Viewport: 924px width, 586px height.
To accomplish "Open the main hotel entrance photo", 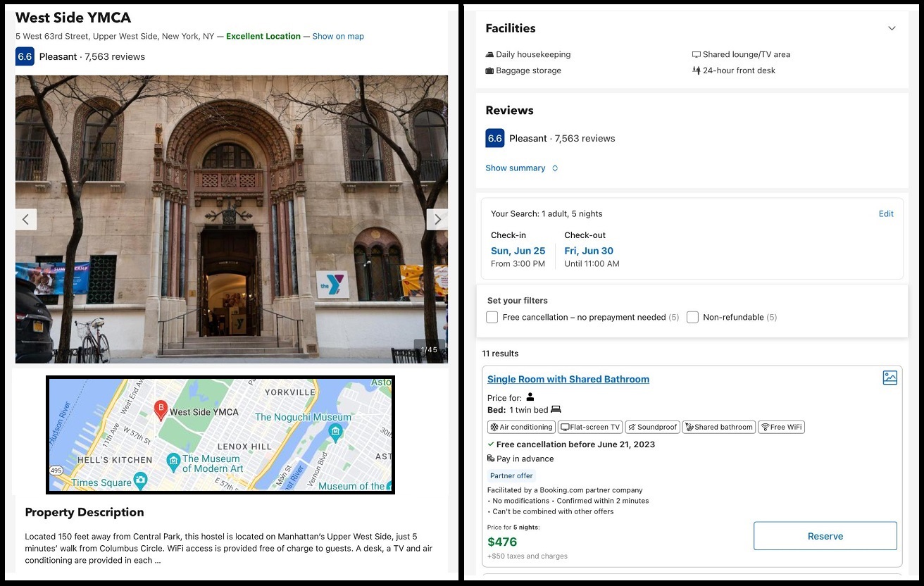I will pyautogui.click(x=232, y=219).
